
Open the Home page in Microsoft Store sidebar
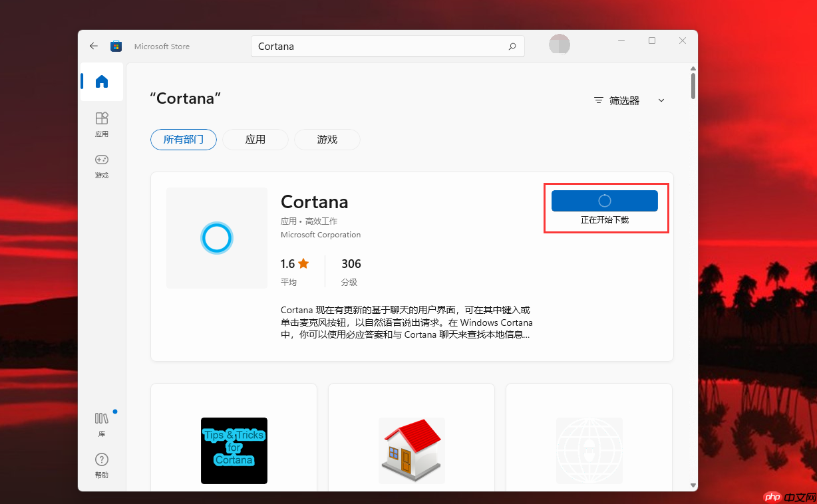point(101,81)
